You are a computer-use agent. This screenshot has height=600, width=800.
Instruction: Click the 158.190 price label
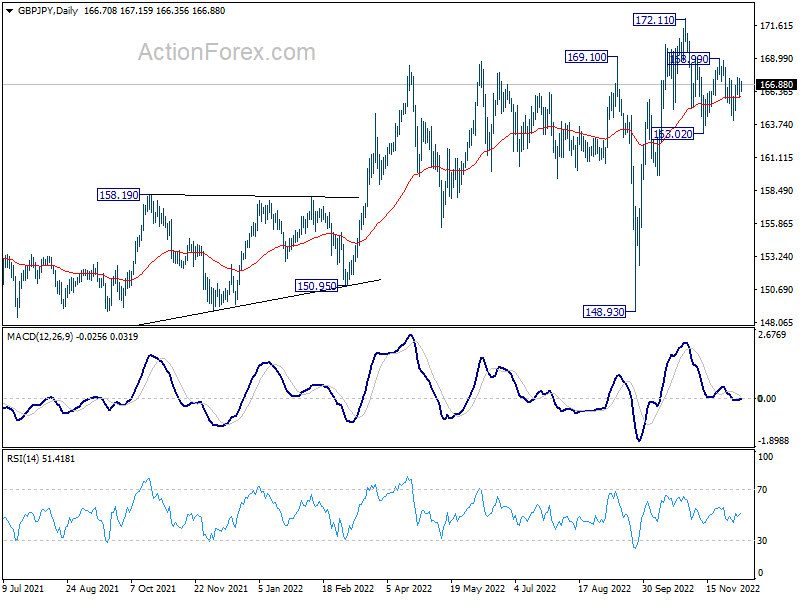[118, 195]
